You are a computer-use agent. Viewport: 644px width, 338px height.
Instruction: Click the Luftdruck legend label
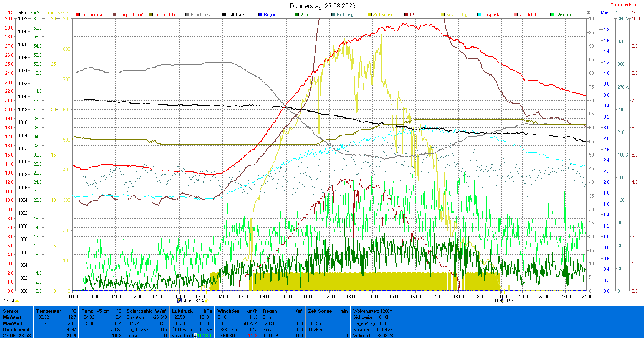(x=236, y=15)
